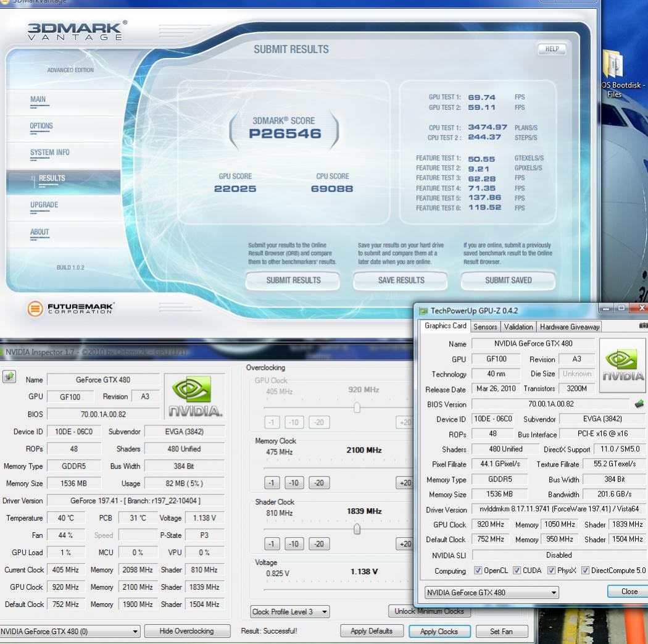Switch to the Hardware Giveaway tab

(570, 327)
